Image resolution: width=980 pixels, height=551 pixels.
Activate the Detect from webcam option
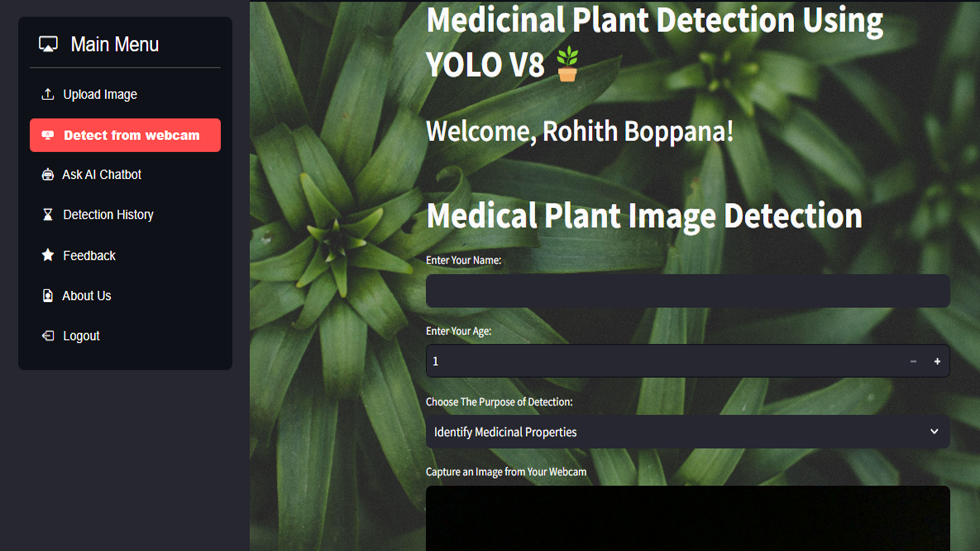(125, 135)
